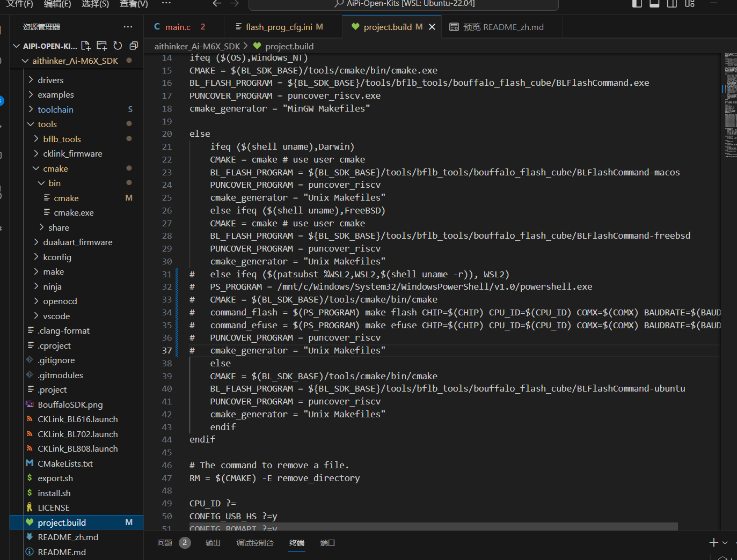
Task: Toggle the bottom panel layout icon
Action: point(654,3)
